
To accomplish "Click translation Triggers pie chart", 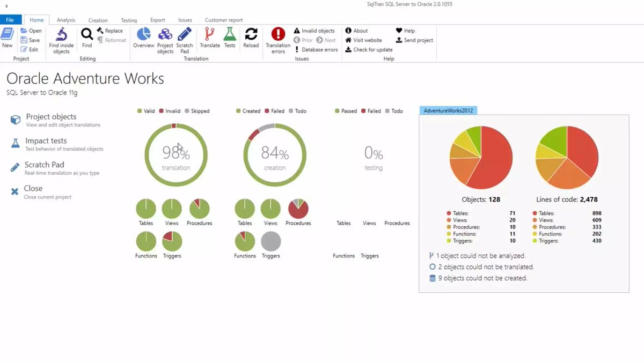I will click(172, 241).
